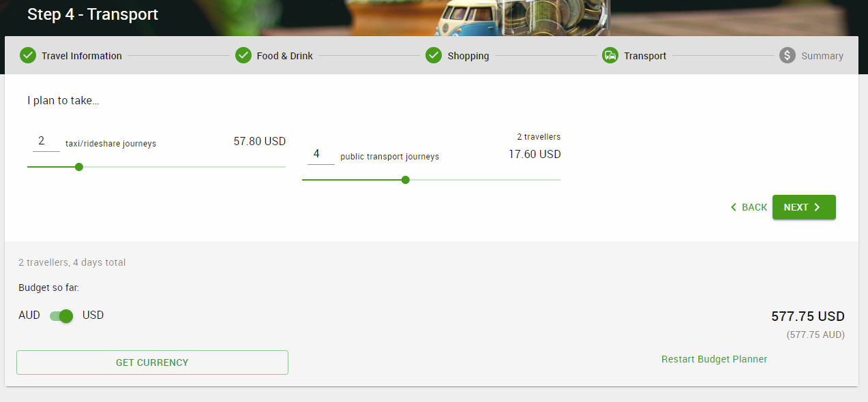Select the AUD currency label
The image size is (868, 402).
tap(29, 315)
